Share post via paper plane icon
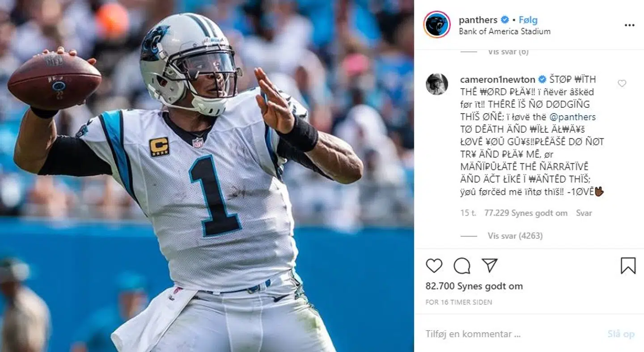The width and height of the screenshot is (644, 352). coord(490,265)
